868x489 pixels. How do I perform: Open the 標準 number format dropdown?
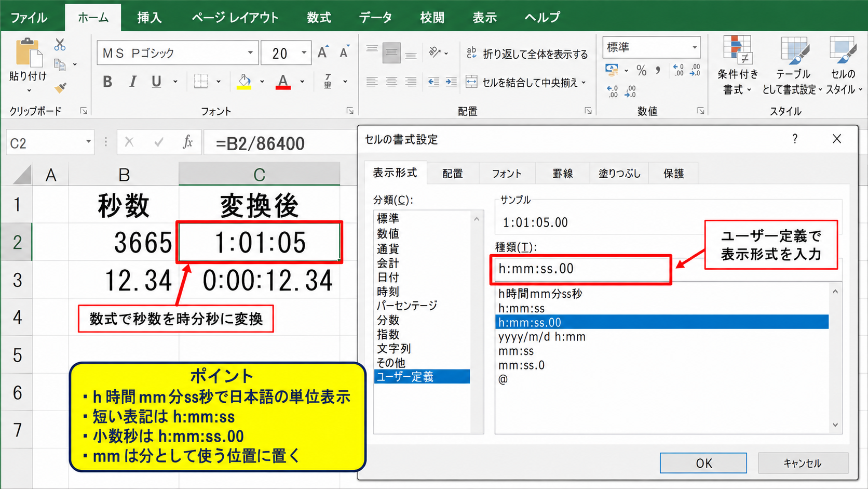(x=695, y=48)
